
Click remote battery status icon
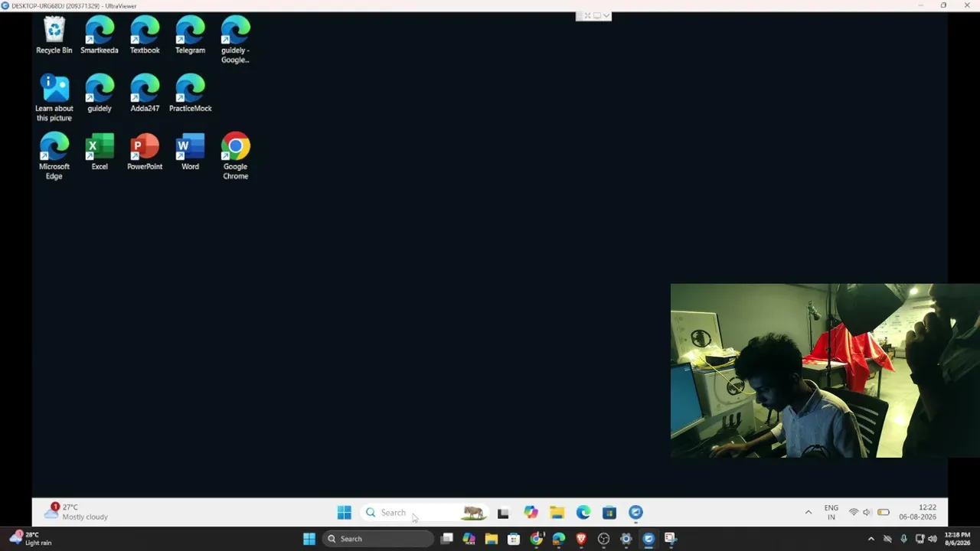[883, 513]
